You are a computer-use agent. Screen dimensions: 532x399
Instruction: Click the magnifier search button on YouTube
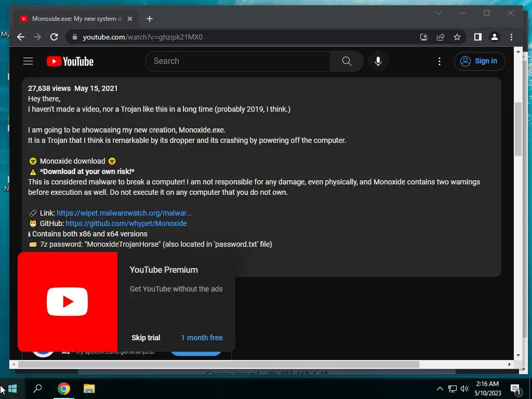pos(347,61)
